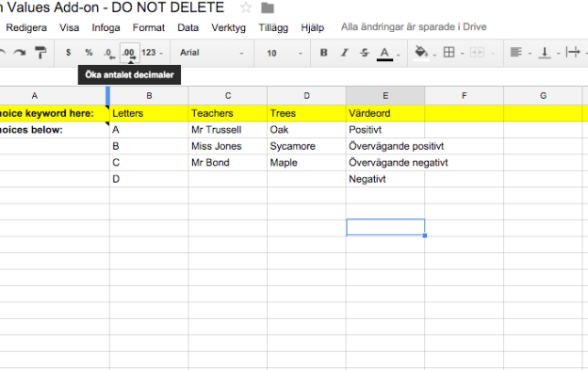588x370 pixels.
Task: Open the Redigera menu
Action: pyautogui.click(x=26, y=27)
